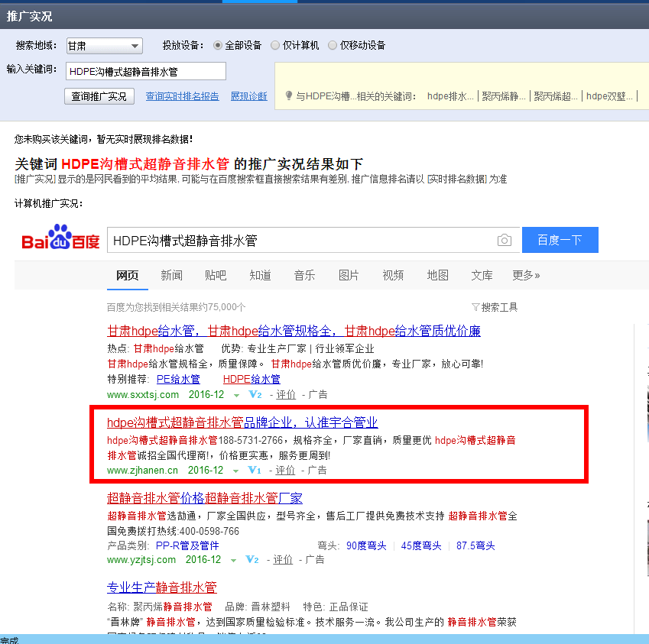The width and height of the screenshot is (649, 644).
Task: Click the V1 badge for www.zjhanen.cn
Action: tap(254, 471)
